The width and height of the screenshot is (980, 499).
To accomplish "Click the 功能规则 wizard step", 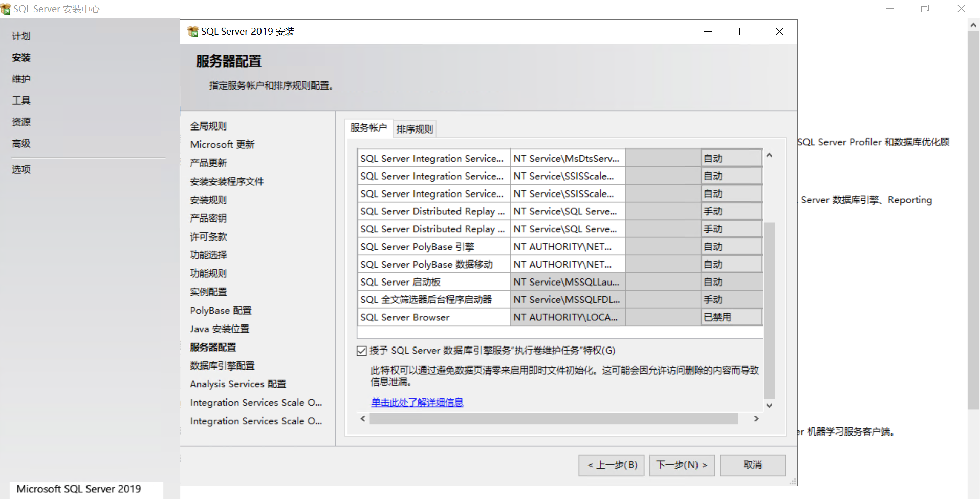I will pos(208,273).
